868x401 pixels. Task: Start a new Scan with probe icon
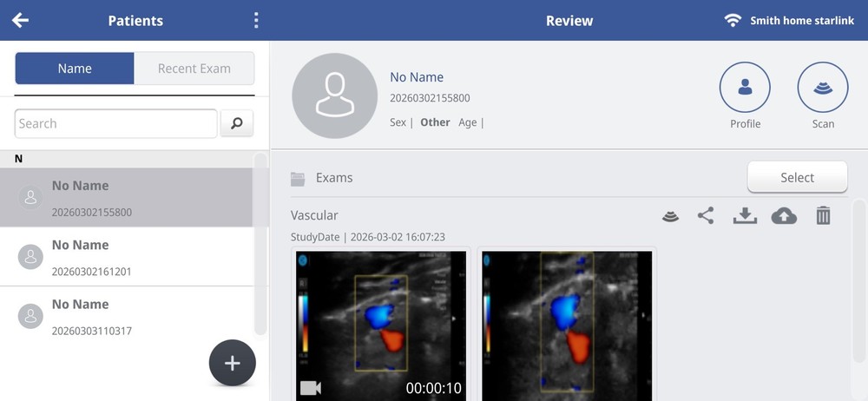click(x=822, y=88)
